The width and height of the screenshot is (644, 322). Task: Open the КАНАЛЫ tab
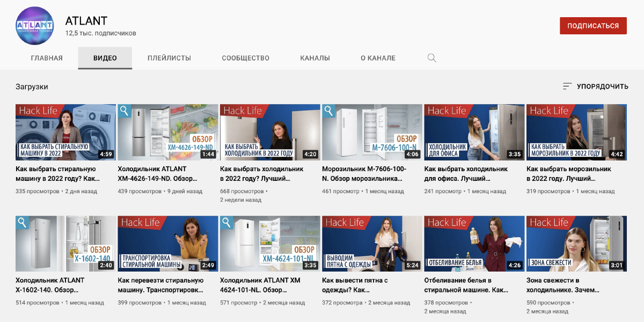pos(315,58)
